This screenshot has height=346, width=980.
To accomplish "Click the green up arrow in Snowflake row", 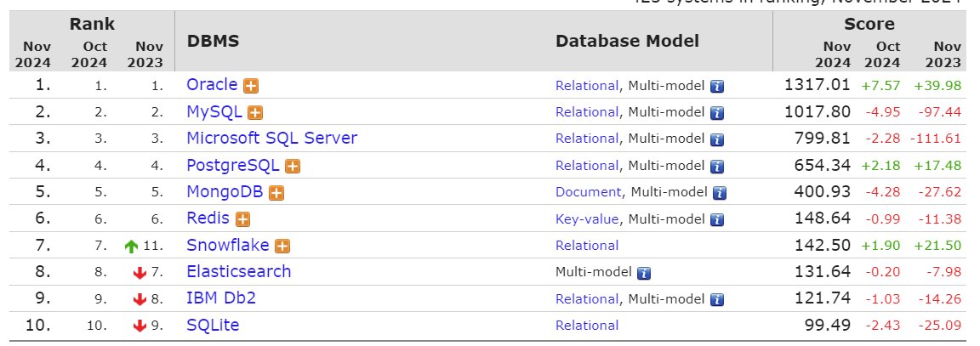I will [131, 247].
